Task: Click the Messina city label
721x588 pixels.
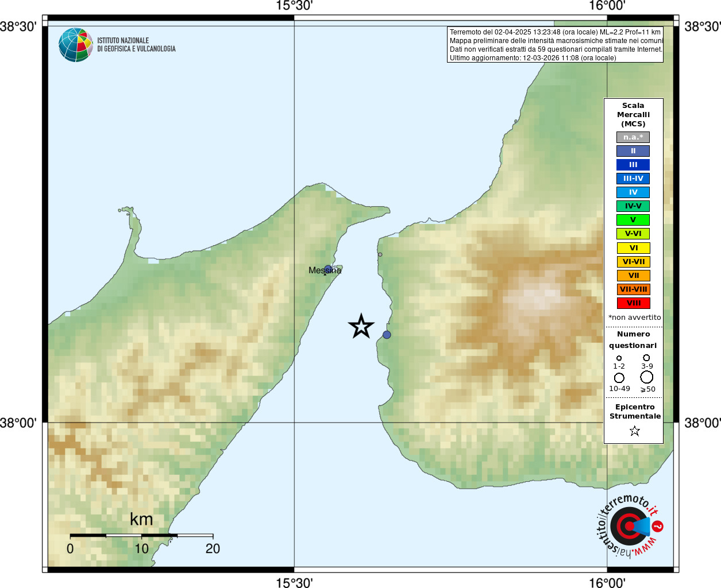Action: [x=325, y=270]
